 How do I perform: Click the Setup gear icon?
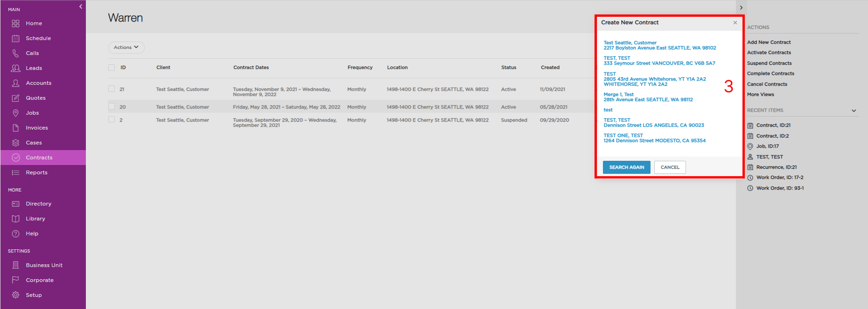pyautogui.click(x=15, y=295)
